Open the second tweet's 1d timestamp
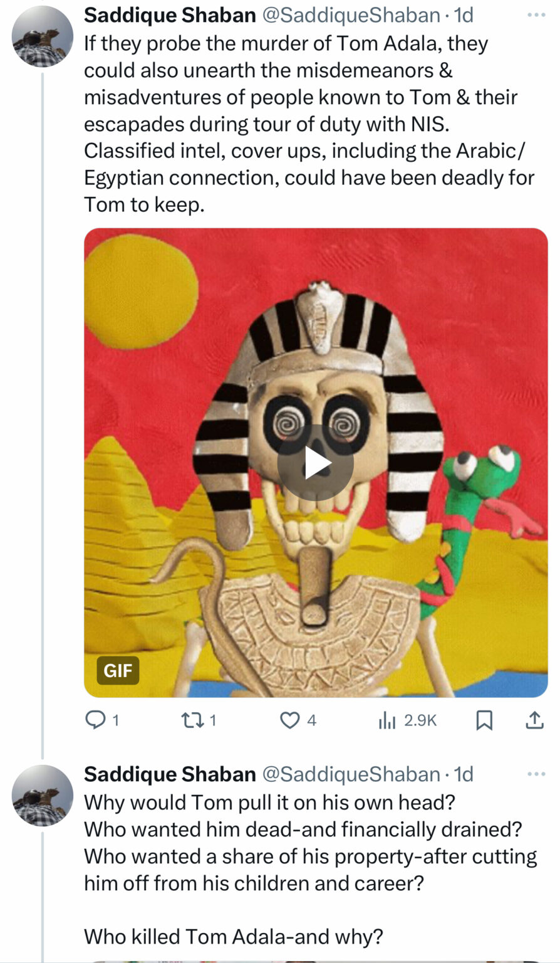The image size is (560, 963). tap(463, 774)
